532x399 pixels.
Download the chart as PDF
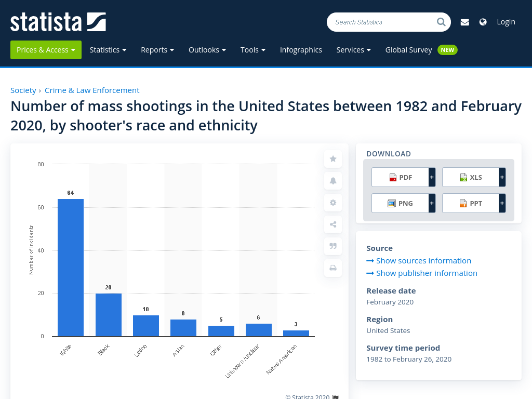(x=401, y=177)
